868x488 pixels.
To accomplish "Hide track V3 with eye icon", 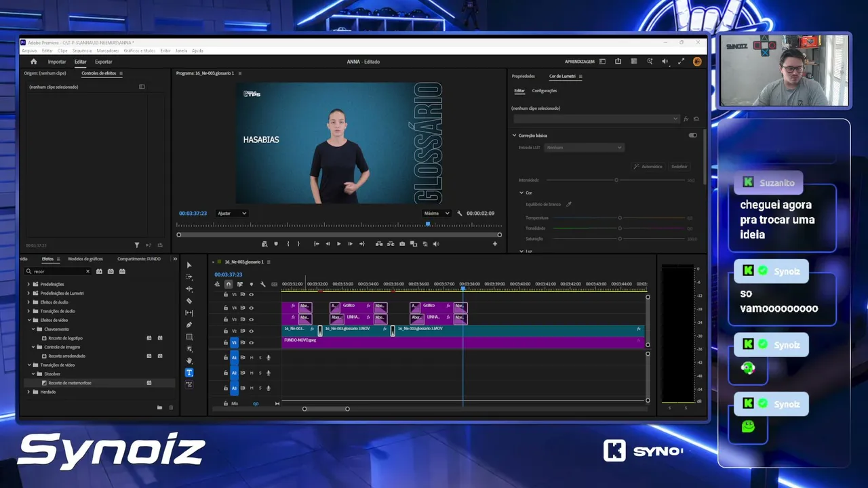I will click(251, 319).
